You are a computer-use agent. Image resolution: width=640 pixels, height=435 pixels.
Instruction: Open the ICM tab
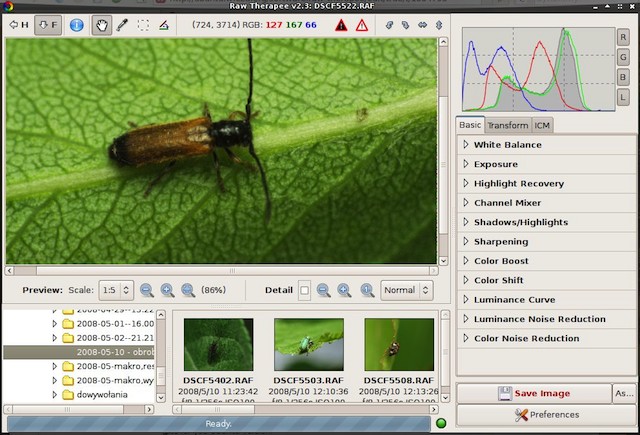tap(542, 125)
